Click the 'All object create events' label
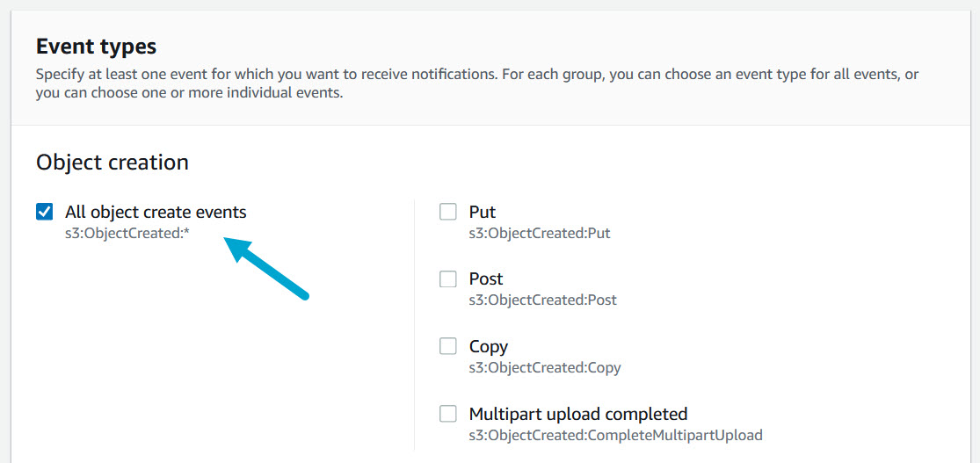The image size is (980, 463). click(156, 212)
